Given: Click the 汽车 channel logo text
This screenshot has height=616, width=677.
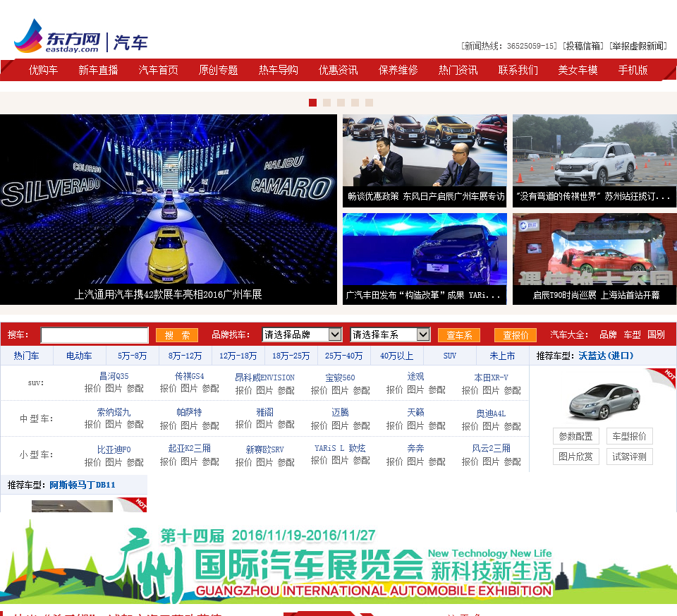Looking at the screenshot, I should click(130, 43).
